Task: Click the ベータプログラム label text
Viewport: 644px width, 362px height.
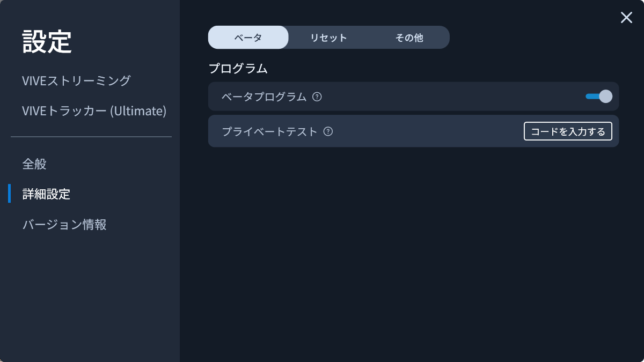Action: click(x=264, y=97)
